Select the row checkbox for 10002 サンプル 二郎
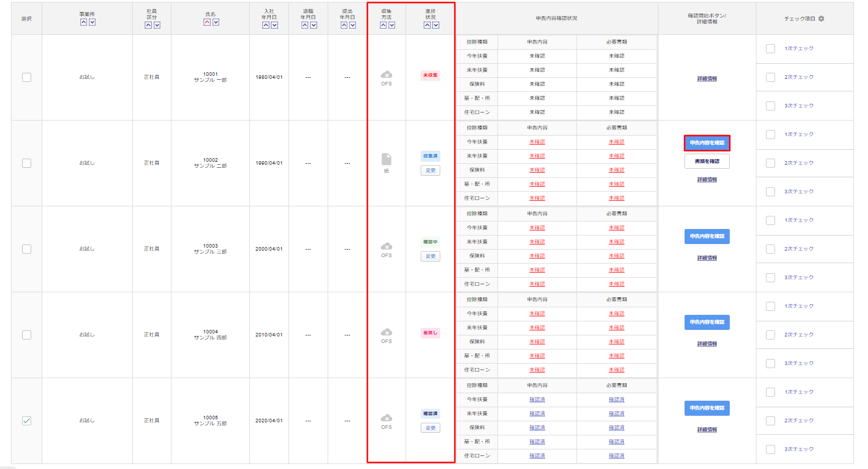 [x=27, y=163]
